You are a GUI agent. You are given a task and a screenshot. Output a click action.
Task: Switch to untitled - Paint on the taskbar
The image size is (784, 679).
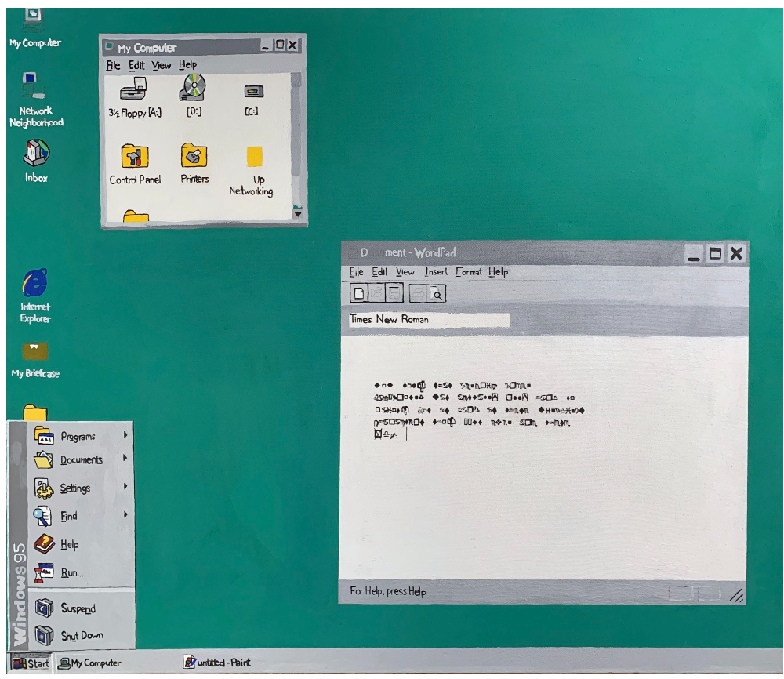point(217,663)
